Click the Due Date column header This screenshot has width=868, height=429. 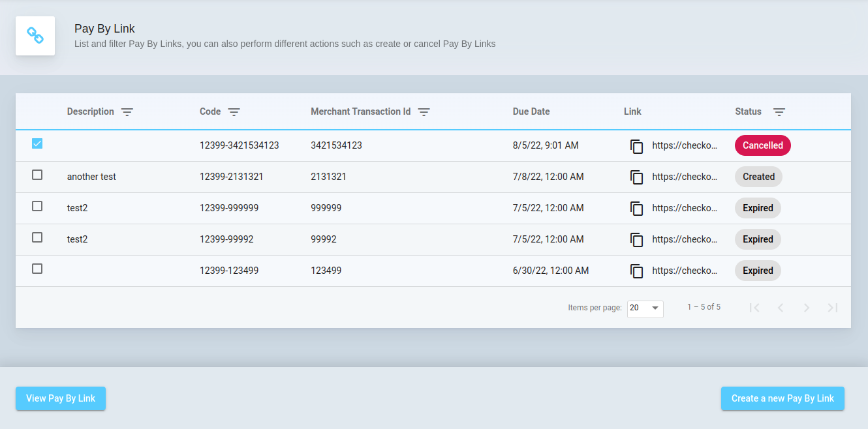[x=531, y=111]
